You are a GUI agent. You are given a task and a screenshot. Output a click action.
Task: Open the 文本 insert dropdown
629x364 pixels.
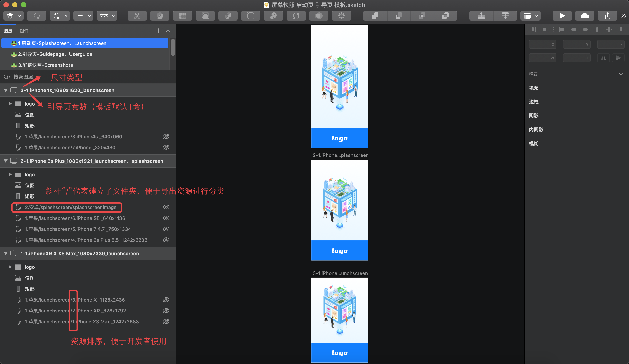click(107, 16)
